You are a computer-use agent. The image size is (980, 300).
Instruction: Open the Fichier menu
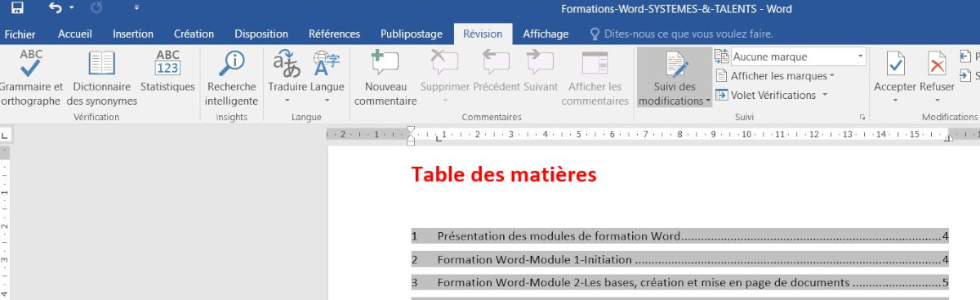20,34
